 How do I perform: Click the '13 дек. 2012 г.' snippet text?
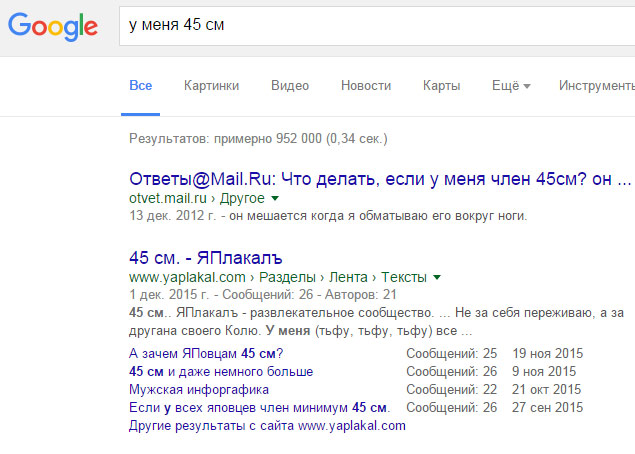(173, 216)
